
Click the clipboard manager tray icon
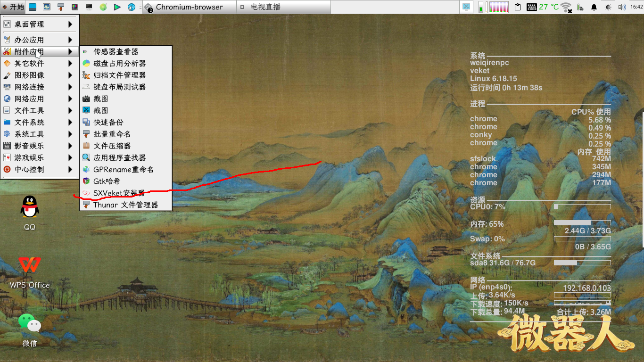point(517,7)
